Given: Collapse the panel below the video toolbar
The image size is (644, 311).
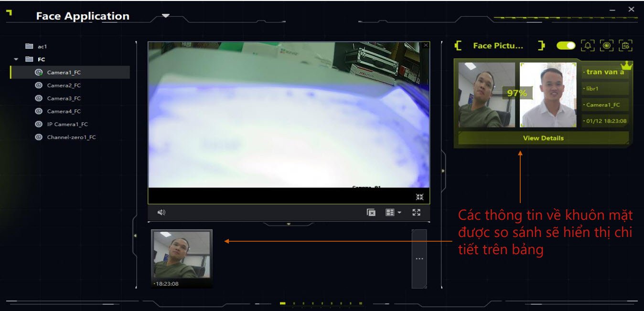Looking at the screenshot, I should point(289,224).
